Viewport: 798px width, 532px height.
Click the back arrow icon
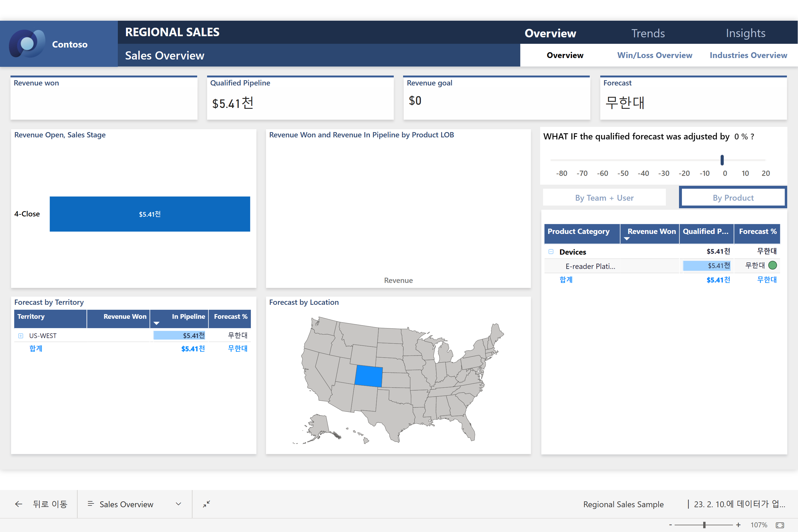19,504
